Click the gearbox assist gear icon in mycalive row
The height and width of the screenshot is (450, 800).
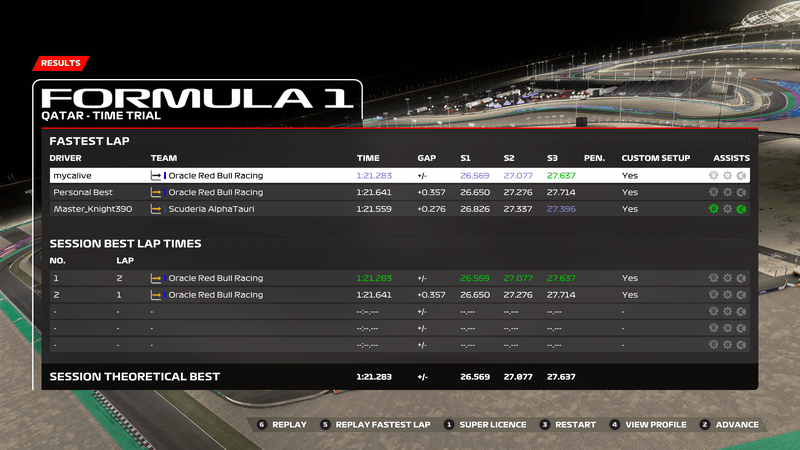728,176
